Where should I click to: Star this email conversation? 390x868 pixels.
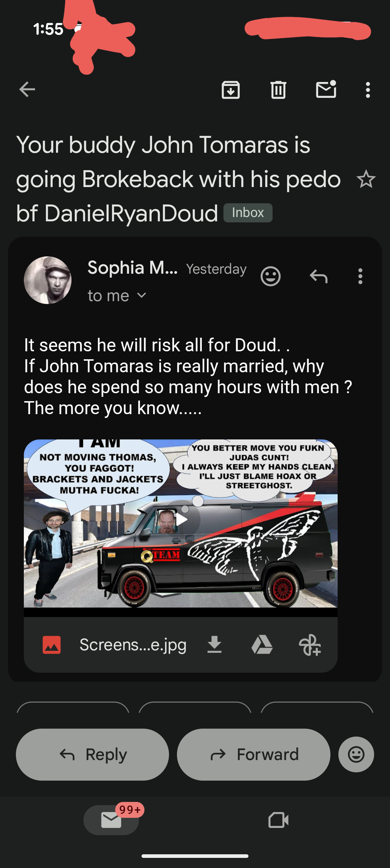(x=366, y=179)
